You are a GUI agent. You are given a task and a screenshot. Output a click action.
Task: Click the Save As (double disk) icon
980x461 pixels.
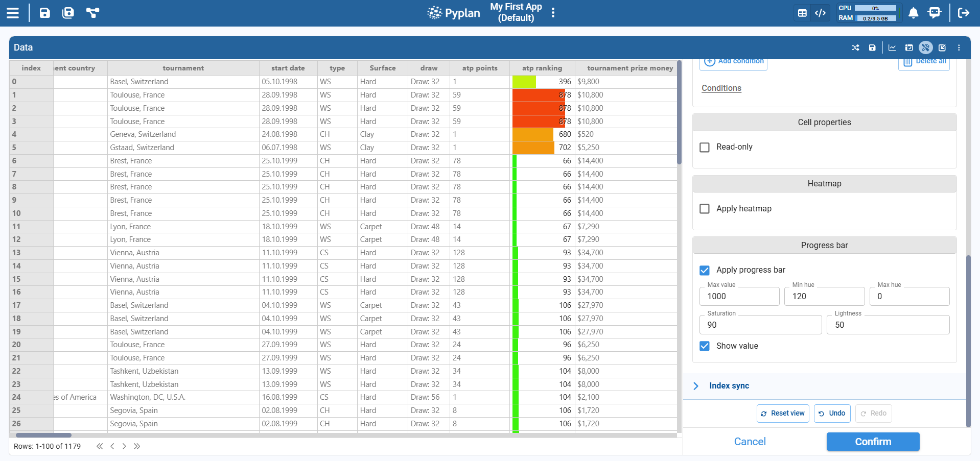pos(68,13)
